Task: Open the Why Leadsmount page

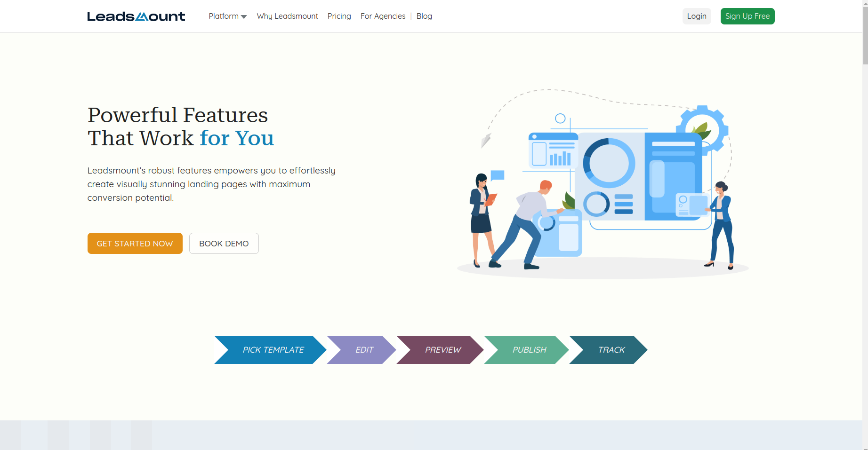Action: pos(287,16)
